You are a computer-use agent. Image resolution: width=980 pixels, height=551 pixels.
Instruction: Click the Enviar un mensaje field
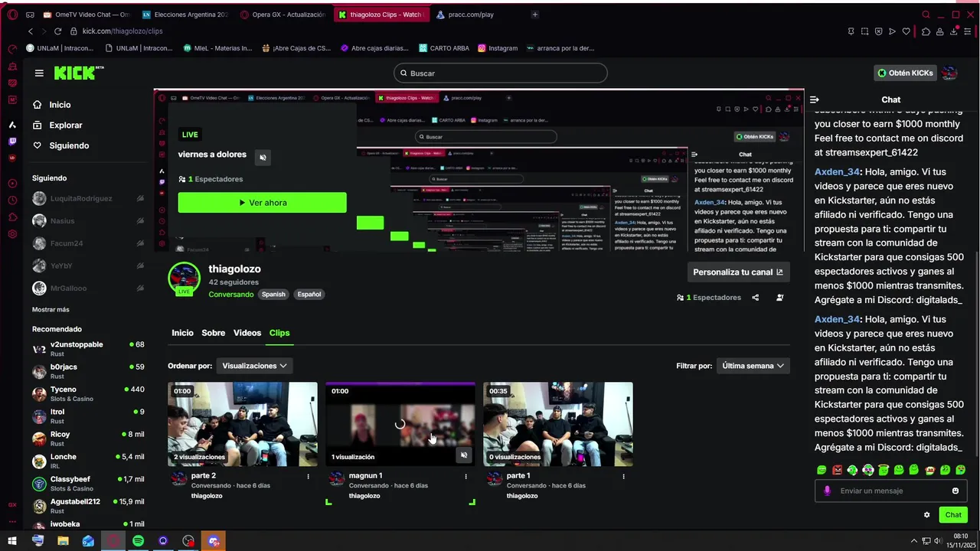tap(892, 491)
